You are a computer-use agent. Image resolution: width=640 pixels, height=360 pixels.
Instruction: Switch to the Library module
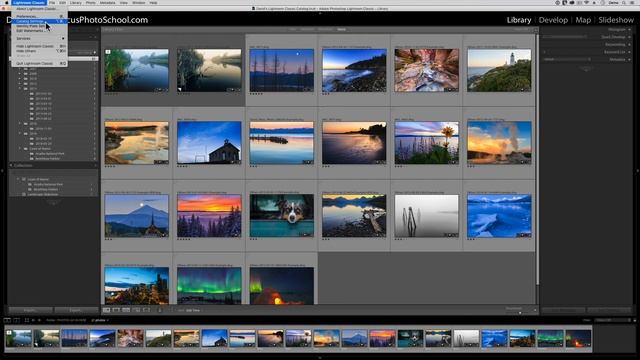click(x=519, y=20)
